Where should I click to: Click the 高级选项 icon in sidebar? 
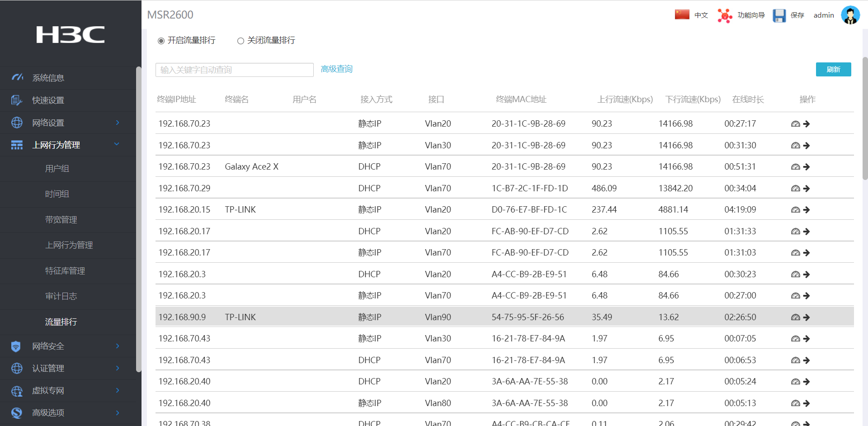(17, 412)
